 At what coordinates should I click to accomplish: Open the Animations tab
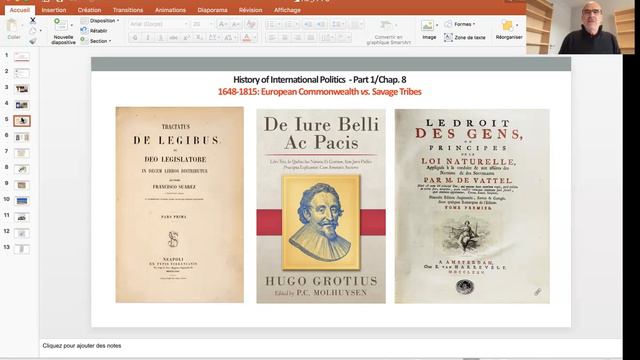tap(170, 10)
